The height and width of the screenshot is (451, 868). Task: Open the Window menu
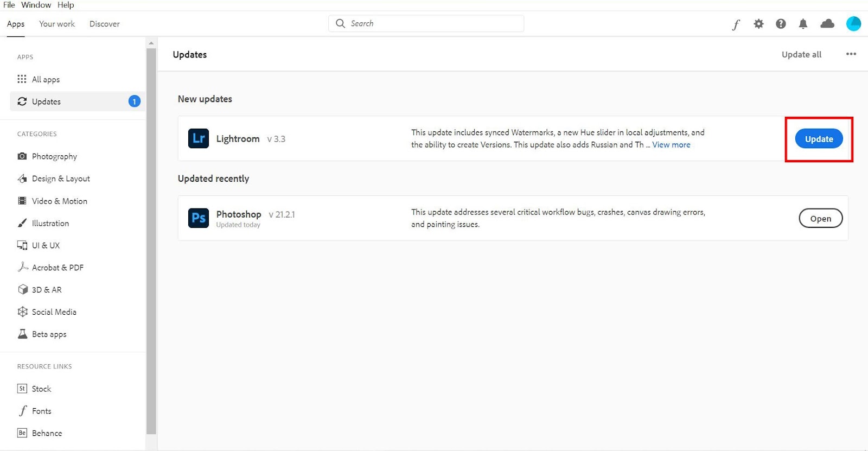(x=36, y=5)
